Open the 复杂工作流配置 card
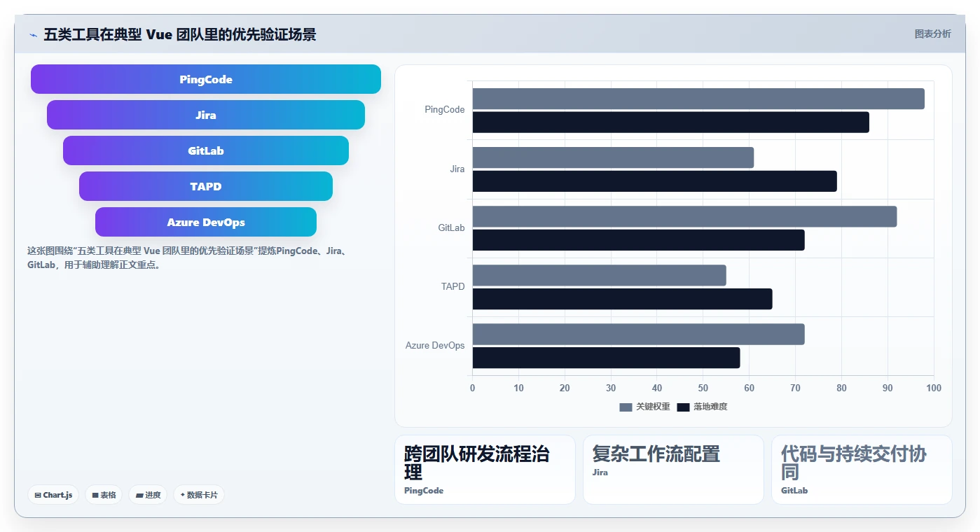Viewport: 980px width, 532px height. 673,470
